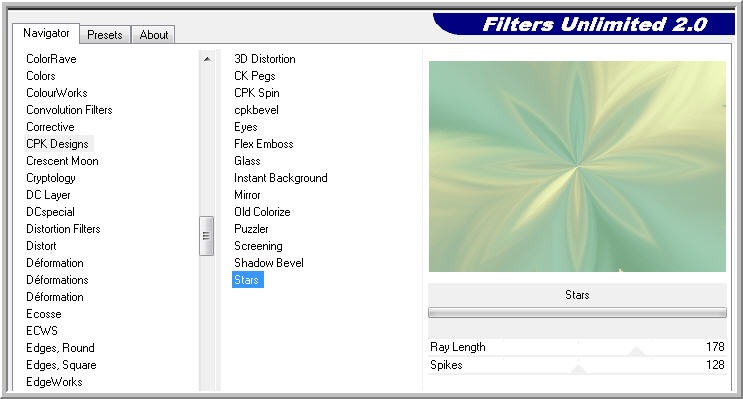The width and height of the screenshot is (743, 399).
Task: Apply the Old Colorize filter
Action: [x=262, y=212]
